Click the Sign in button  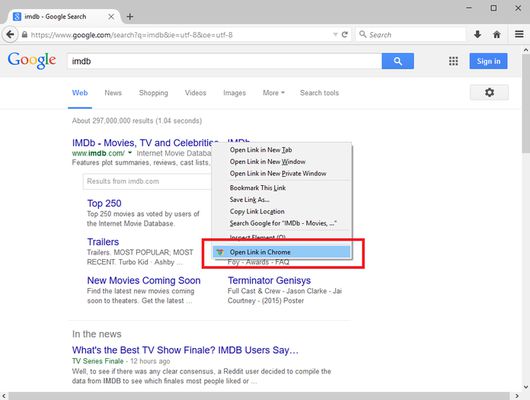pos(488,61)
